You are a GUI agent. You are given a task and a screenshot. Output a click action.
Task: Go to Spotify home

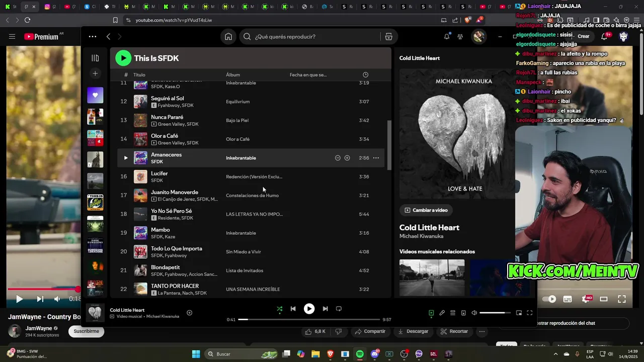pos(228,37)
